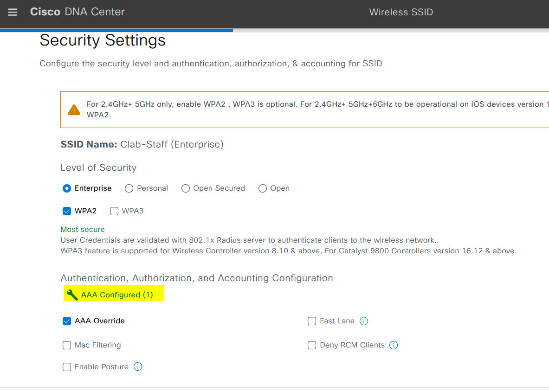Show info for Deny RCM Clients
The width and height of the screenshot is (549, 392).
tap(394, 345)
